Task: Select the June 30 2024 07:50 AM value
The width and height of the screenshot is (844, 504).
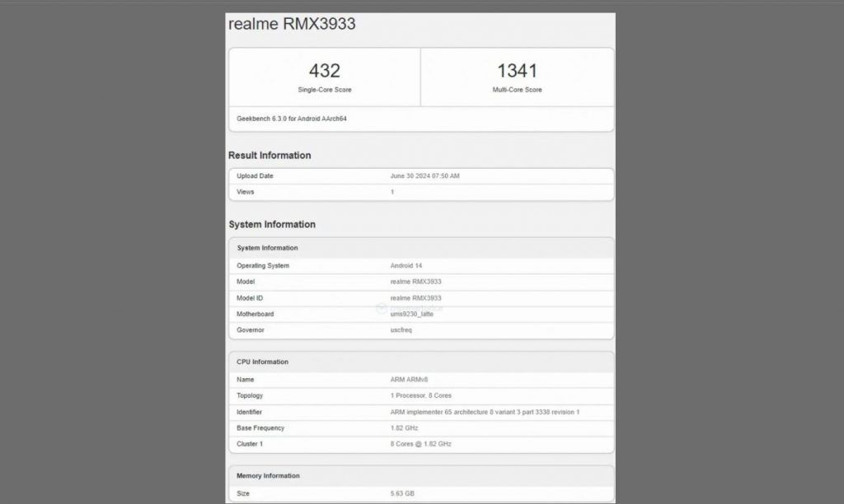Action: (424, 176)
